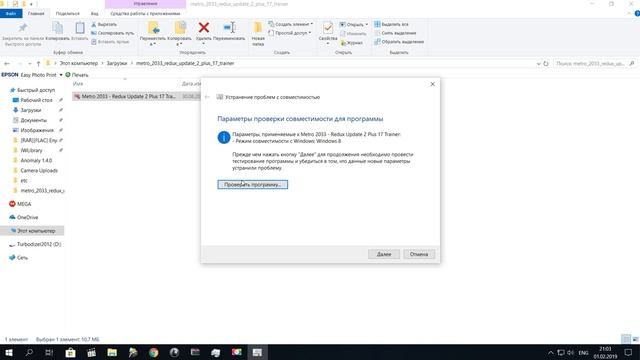The height and width of the screenshot is (360, 640).
Task: Click 'Загрузки' in address breadcrumb
Action: 117,64
